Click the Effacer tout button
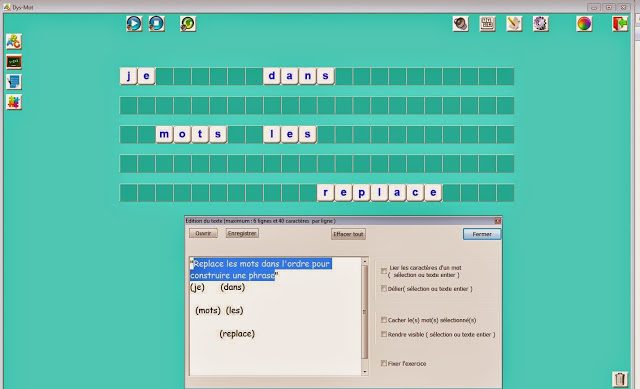 348,234
